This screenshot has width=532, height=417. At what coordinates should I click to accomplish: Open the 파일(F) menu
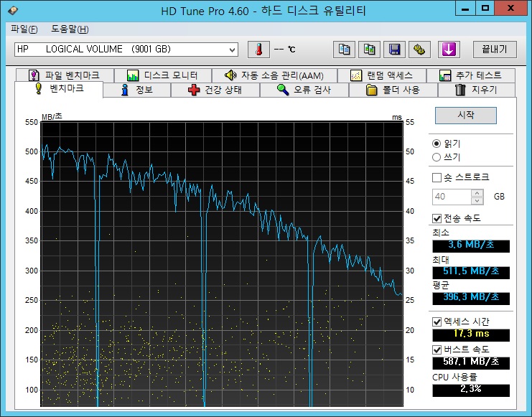pos(24,29)
